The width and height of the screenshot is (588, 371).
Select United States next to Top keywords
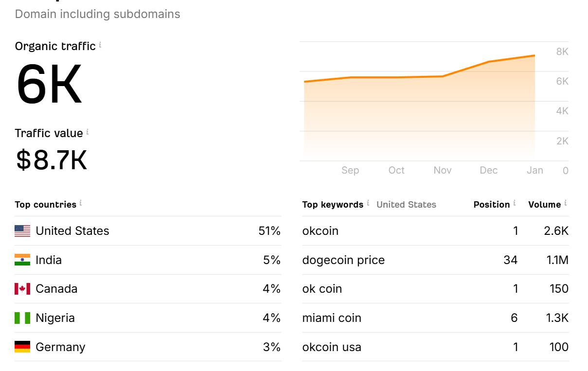pos(406,205)
